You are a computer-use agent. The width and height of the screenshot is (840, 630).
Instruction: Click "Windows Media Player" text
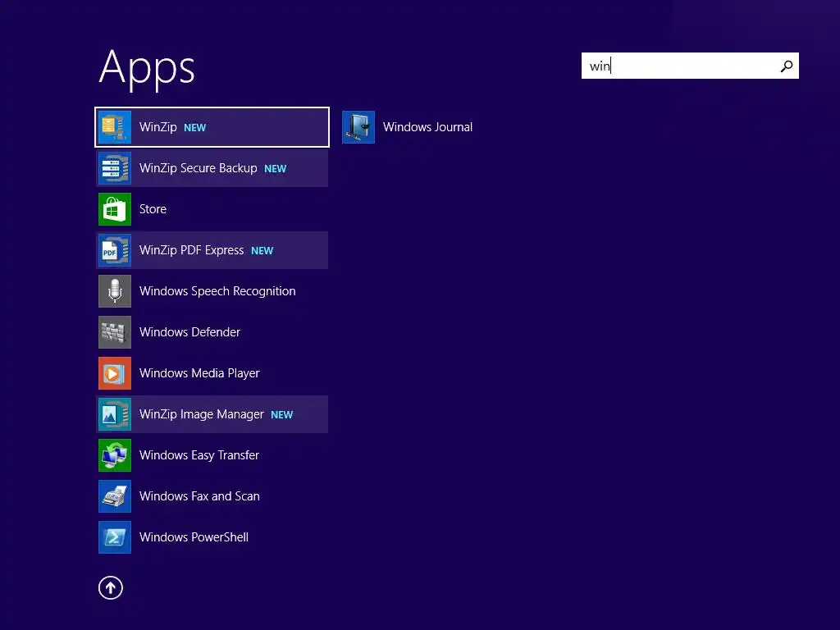click(199, 373)
